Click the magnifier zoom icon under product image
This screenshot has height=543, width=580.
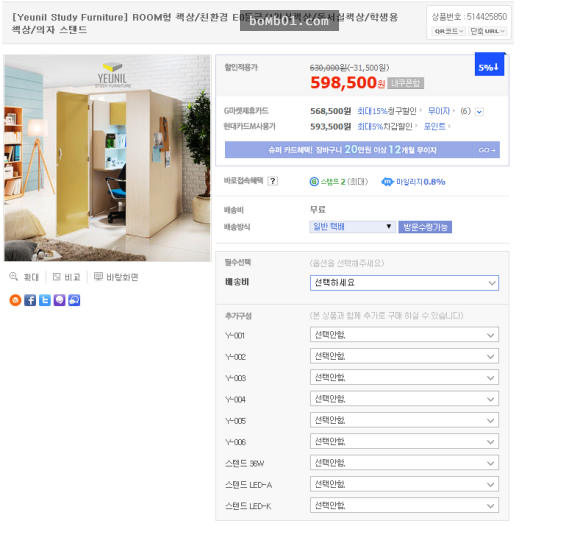point(14,276)
